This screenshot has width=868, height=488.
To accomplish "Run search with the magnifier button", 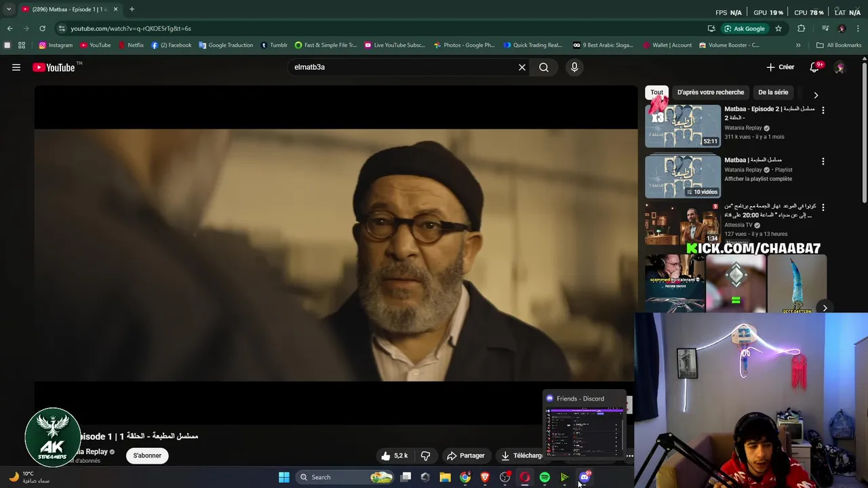I will coord(544,67).
